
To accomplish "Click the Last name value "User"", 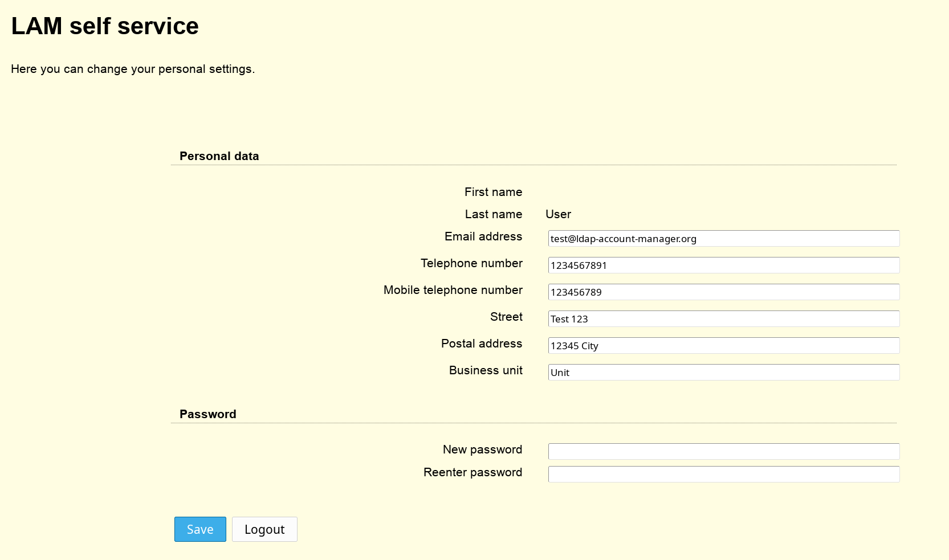I will (558, 214).
